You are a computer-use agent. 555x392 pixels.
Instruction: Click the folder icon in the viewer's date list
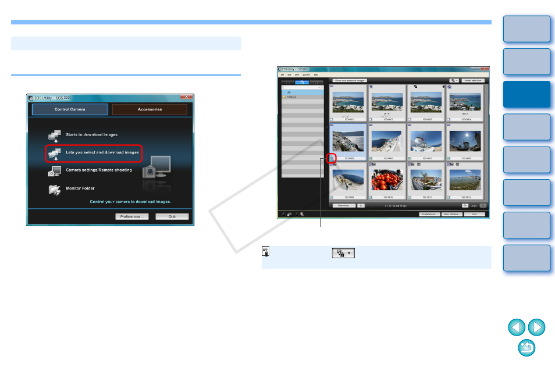[284, 97]
